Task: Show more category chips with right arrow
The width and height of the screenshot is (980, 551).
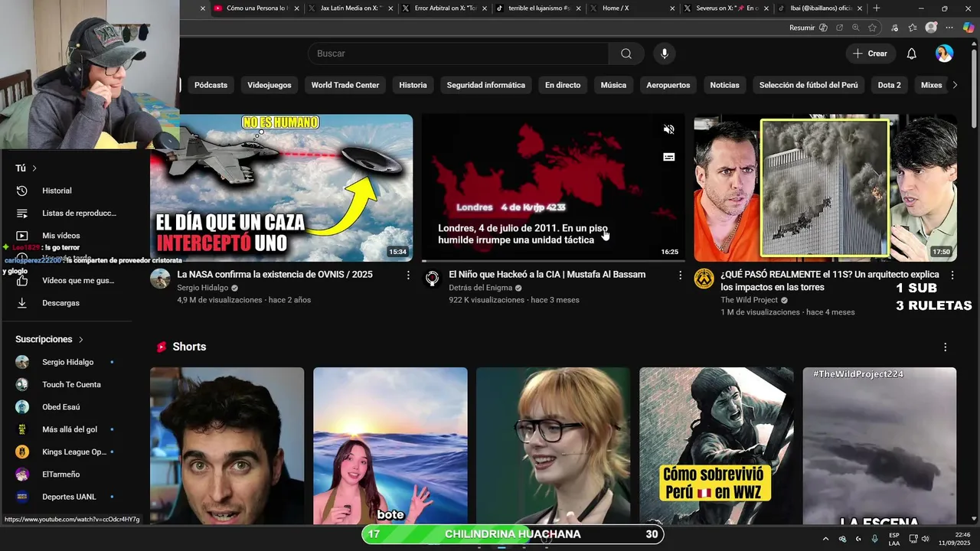Action: [x=955, y=85]
